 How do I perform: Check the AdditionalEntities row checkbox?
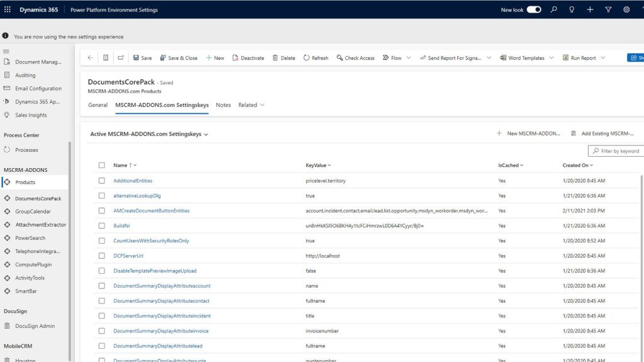point(101,181)
